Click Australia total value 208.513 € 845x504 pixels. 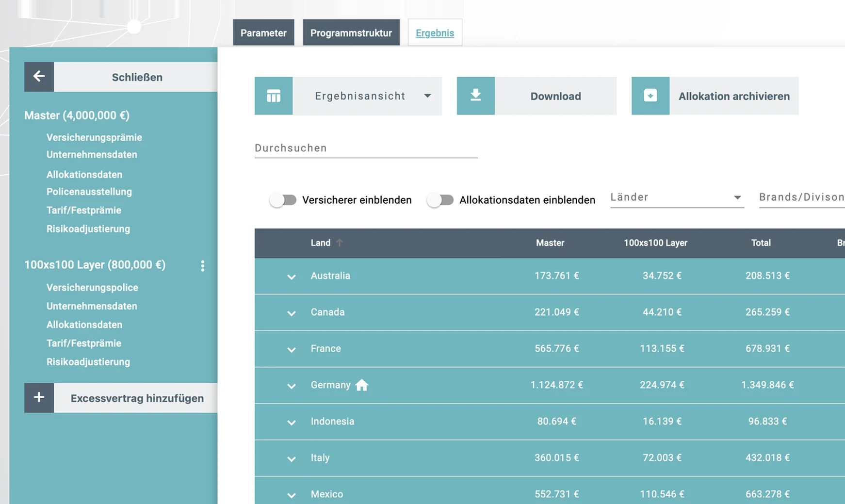pos(767,276)
